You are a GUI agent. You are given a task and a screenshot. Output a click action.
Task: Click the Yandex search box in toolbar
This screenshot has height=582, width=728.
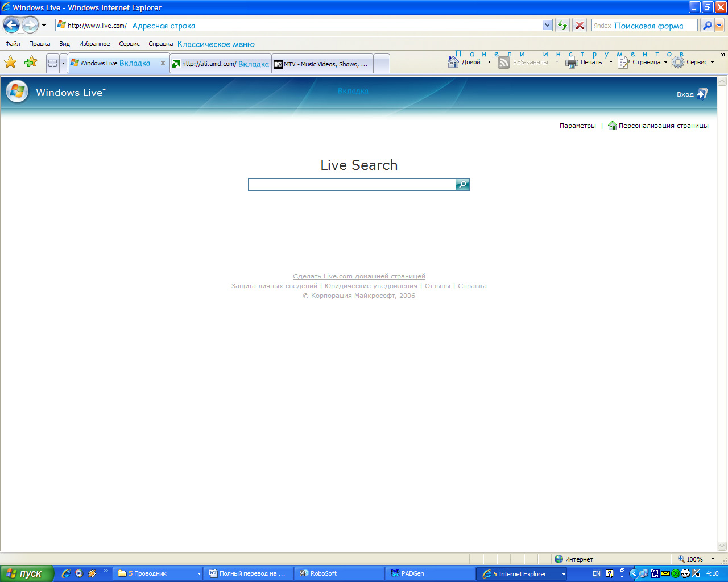(x=644, y=26)
